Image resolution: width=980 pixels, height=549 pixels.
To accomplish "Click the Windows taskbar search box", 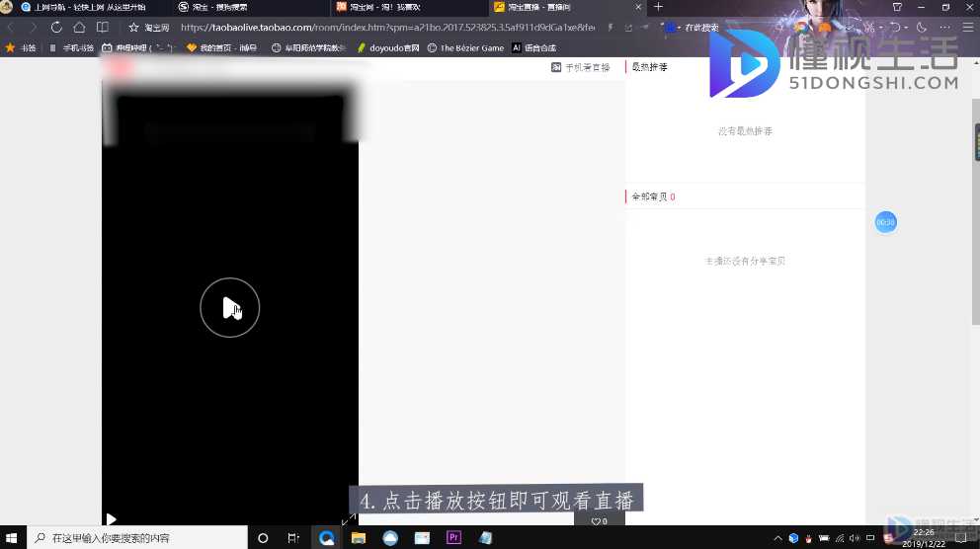I will [137, 538].
